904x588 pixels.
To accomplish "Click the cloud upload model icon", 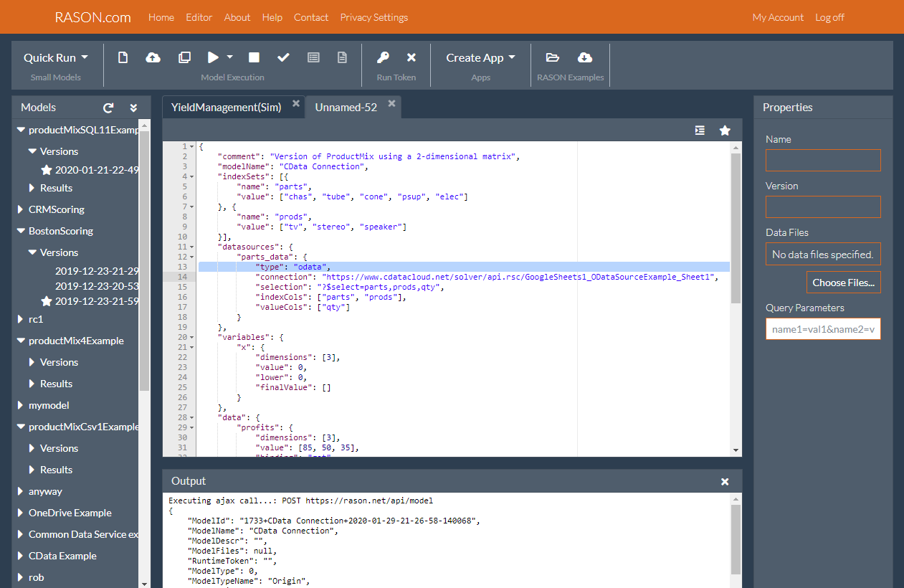I will click(153, 57).
